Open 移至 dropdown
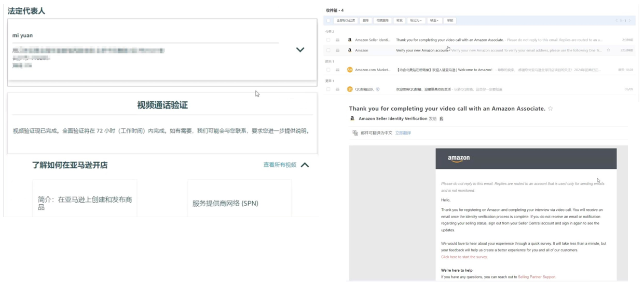 pos(434,21)
